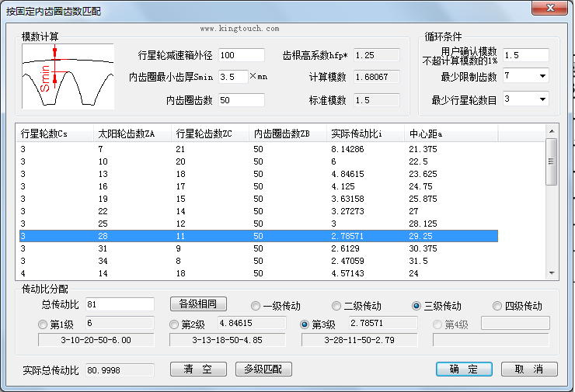Click the 中心距a column header
The height and width of the screenshot is (392, 575).
click(451, 134)
